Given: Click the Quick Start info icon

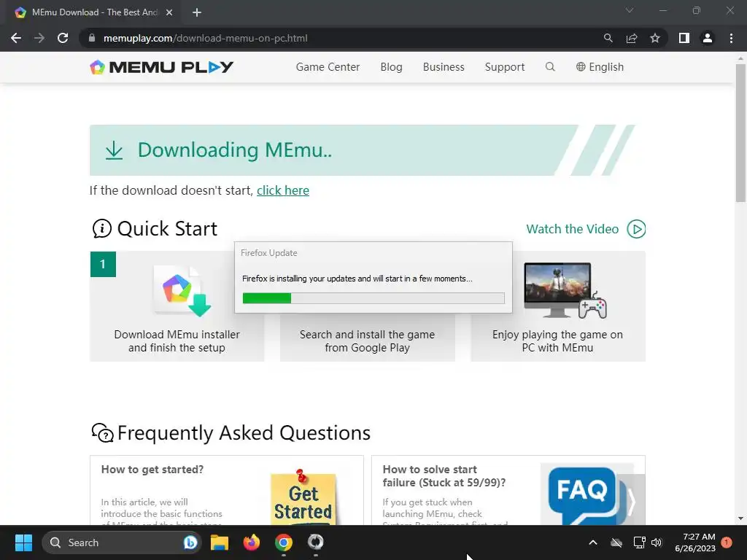Looking at the screenshot, I should (102, 228).
